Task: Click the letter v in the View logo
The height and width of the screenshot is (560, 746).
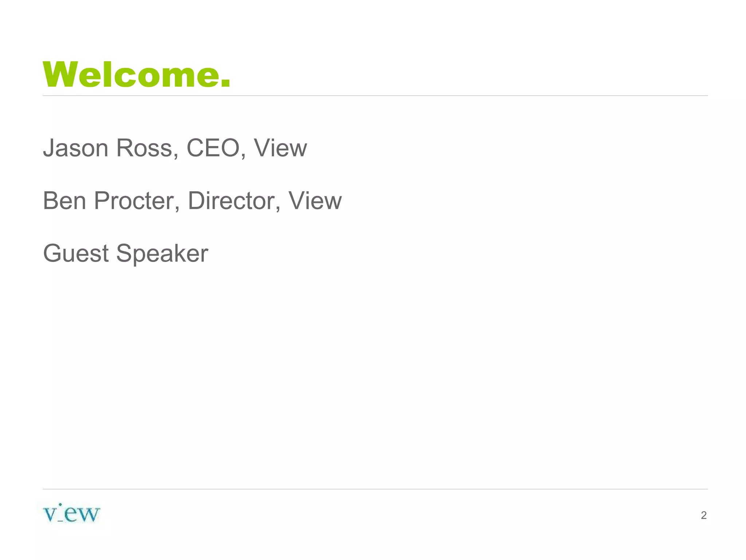Action: tap(50, 514)
